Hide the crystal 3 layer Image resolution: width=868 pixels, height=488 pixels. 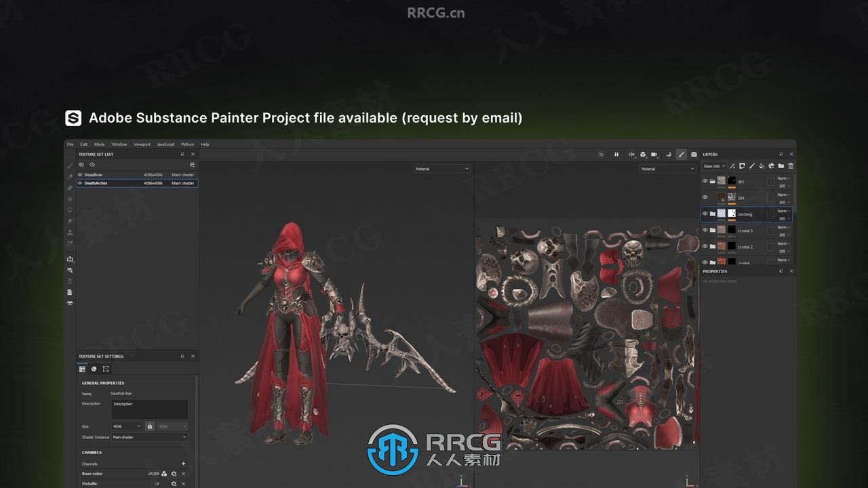[705, 230]
